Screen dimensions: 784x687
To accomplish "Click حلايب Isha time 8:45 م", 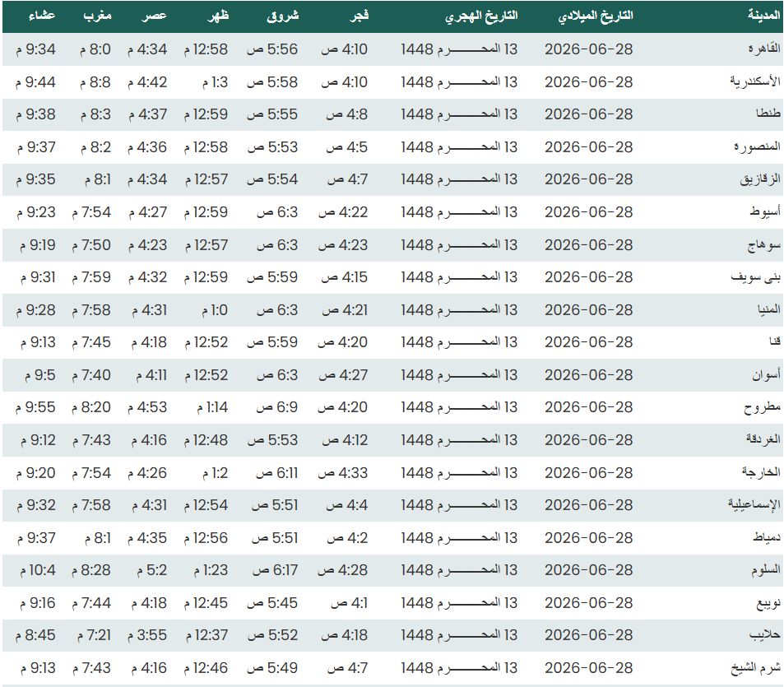I will point(35,635).
